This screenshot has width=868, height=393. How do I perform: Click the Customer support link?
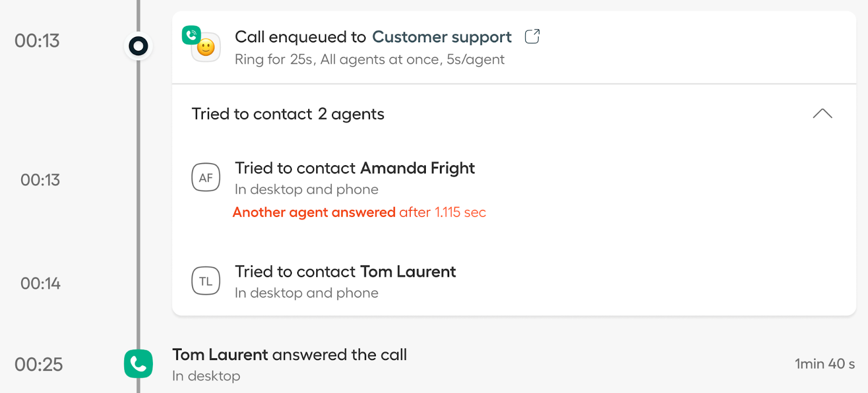point(442,37)
